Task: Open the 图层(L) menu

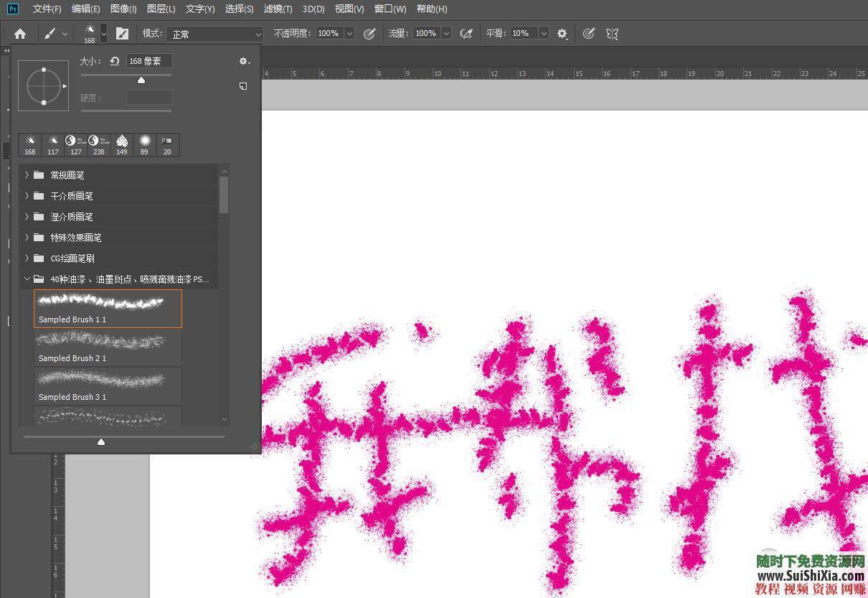Action: pyautogui.click(x=161, y=9)
